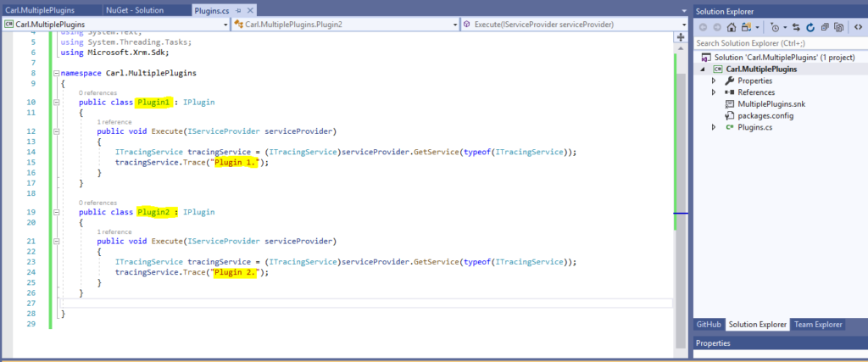
Task: Click the Search Solution Explorer field
Action: [781, 42]
